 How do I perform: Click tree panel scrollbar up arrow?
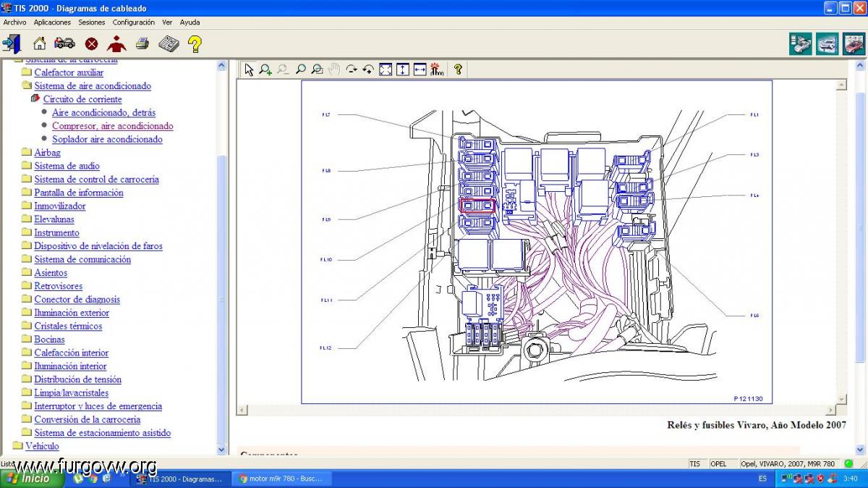point(222,65)
